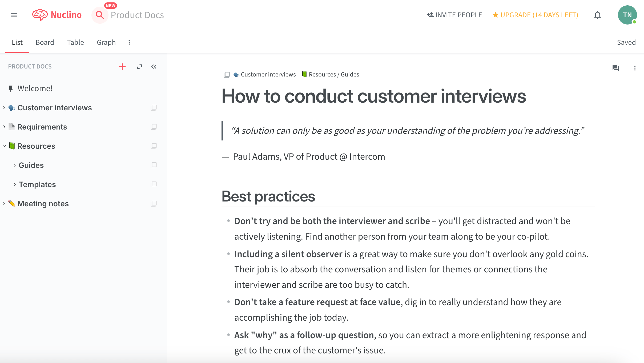Click the add new item plus icon
Screen dimensions: 644x363
[123, 67]
